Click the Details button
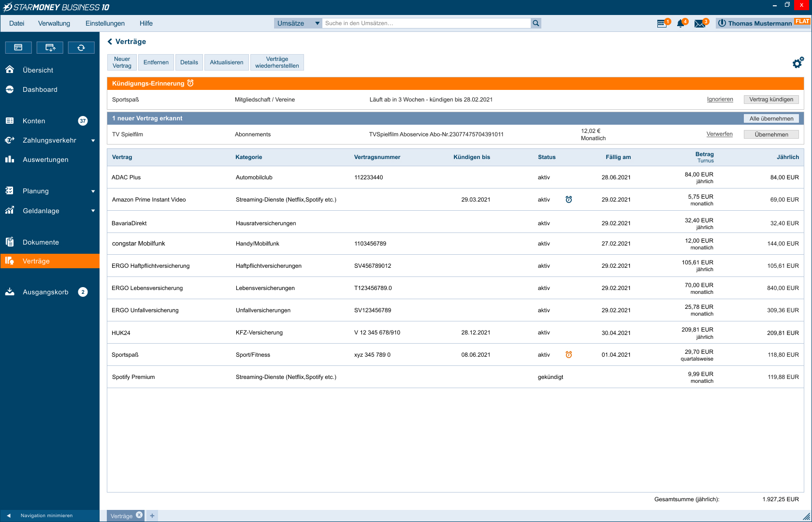This screenshot has height=522, width=812. 189,62
